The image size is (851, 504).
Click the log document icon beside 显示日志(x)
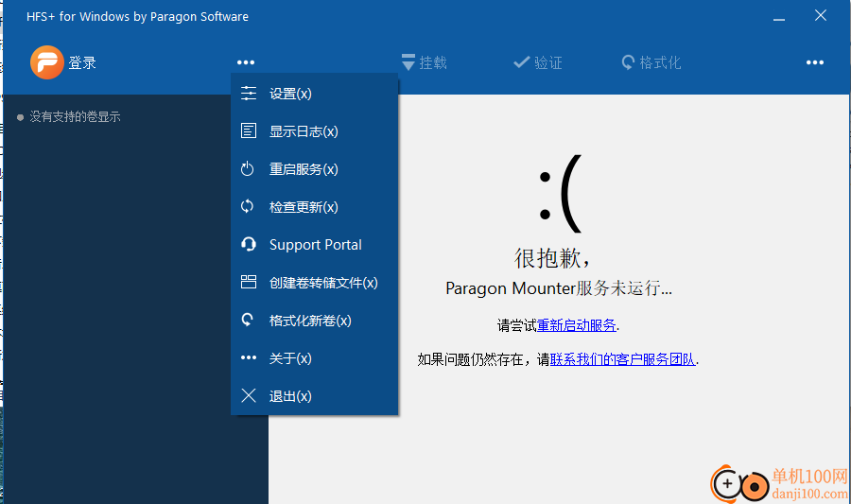click(x=249, y=130)
